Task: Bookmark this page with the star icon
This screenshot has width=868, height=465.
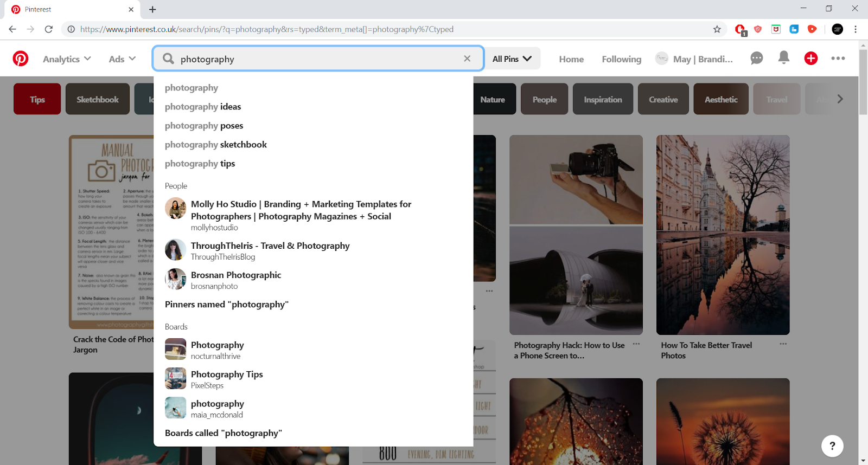Action: click(717, 29)
